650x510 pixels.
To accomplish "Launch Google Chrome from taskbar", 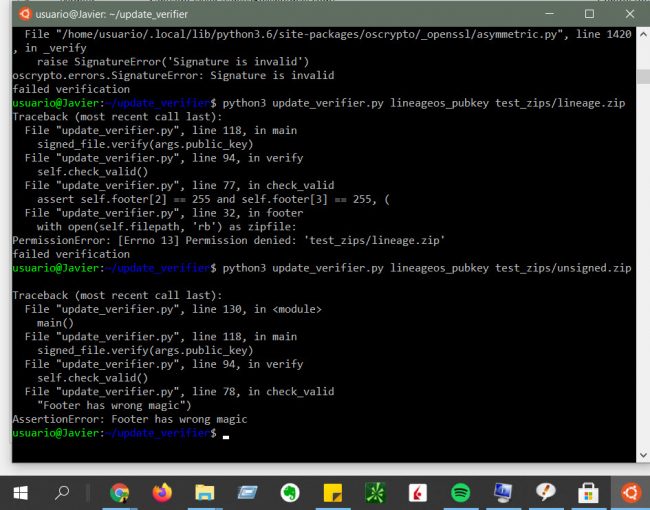I will (119, 493).
